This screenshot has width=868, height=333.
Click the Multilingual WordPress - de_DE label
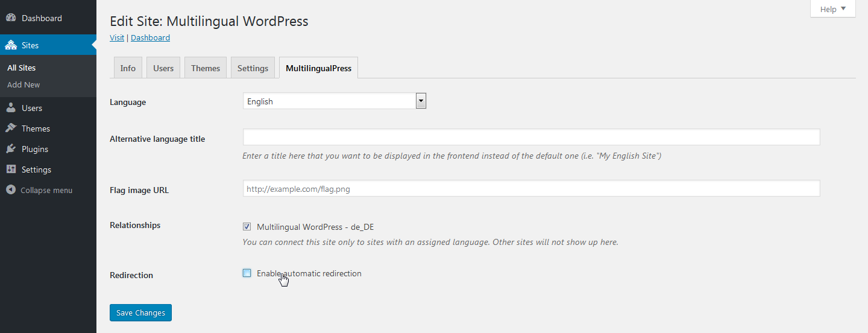315,227
